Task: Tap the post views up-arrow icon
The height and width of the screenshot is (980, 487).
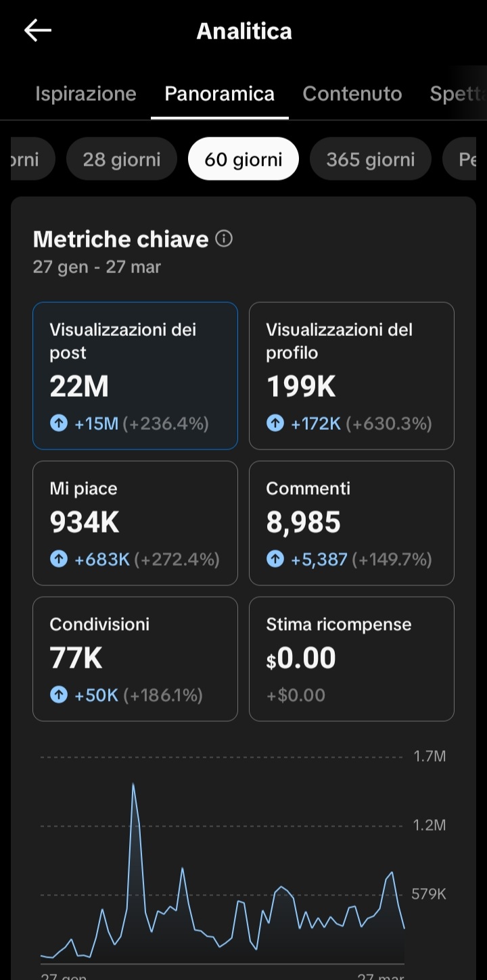Action: (59, 424)
